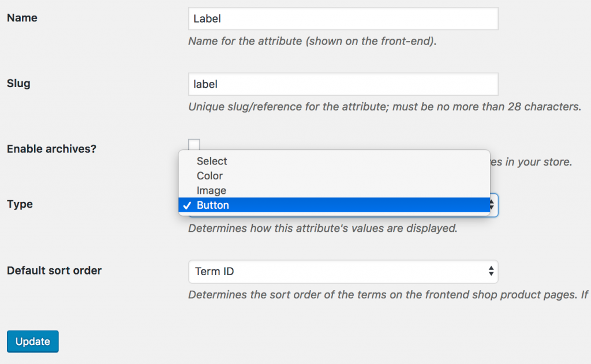Click the arrows icon in Term ID dropdown

point(491,271)
